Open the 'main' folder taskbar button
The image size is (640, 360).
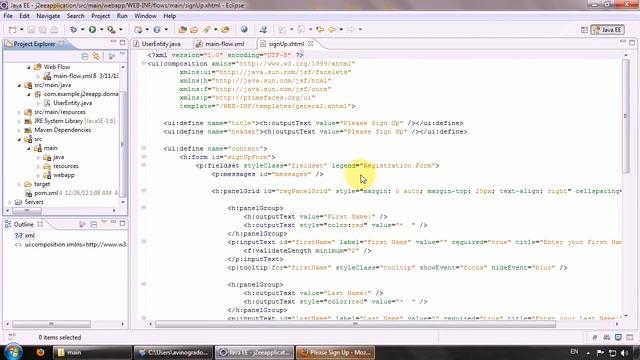92,352
